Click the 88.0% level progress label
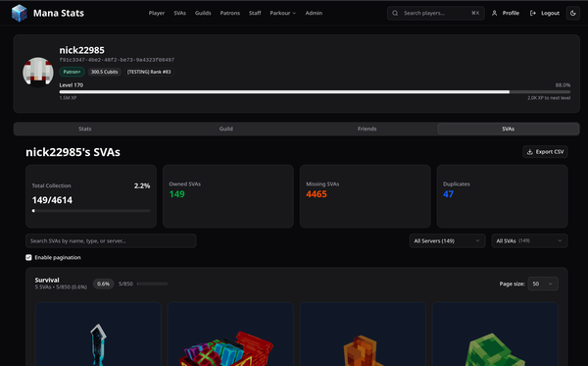The width and height of the screenshot is (588, 366). click(563, 85)
